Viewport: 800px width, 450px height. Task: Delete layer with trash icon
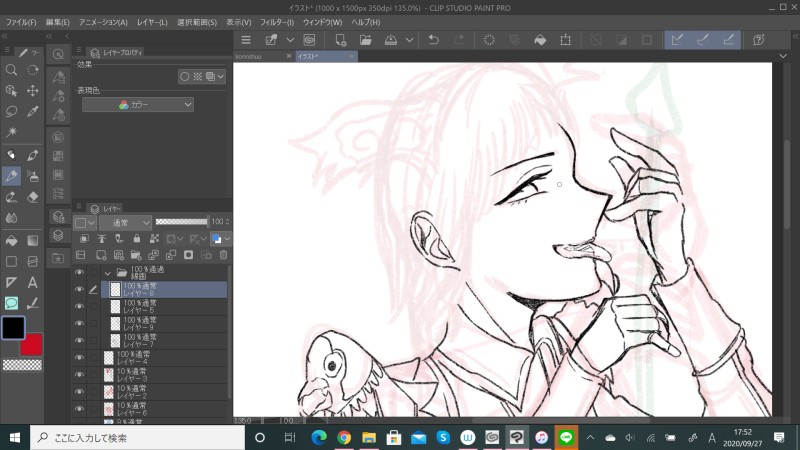223,255
